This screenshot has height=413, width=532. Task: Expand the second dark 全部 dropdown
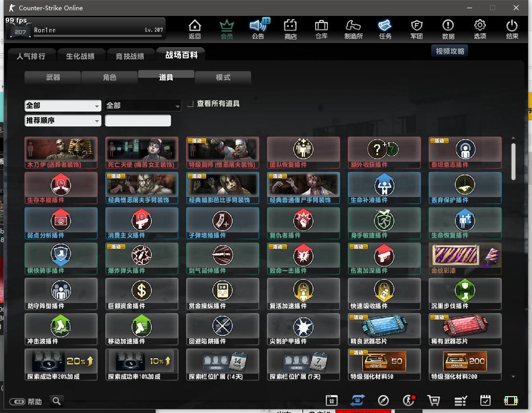[x=143, y=105]
